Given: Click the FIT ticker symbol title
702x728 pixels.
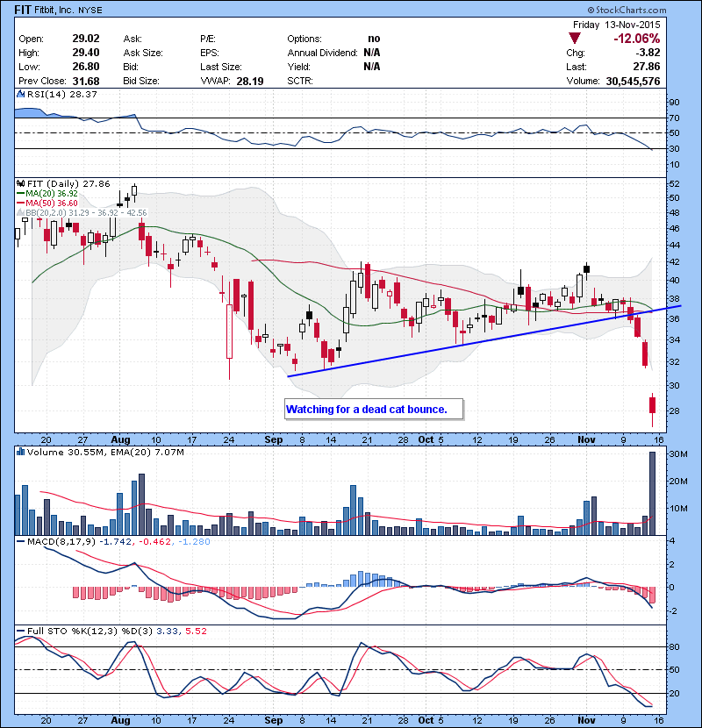Looking at the screenshot, I should coord(23,10).
